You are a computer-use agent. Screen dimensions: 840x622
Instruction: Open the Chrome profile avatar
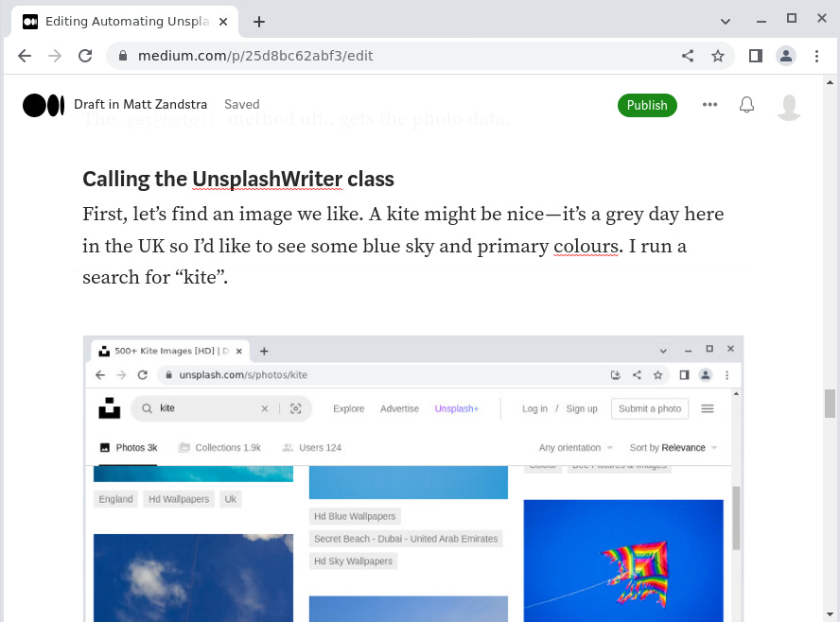pos(786,56)
